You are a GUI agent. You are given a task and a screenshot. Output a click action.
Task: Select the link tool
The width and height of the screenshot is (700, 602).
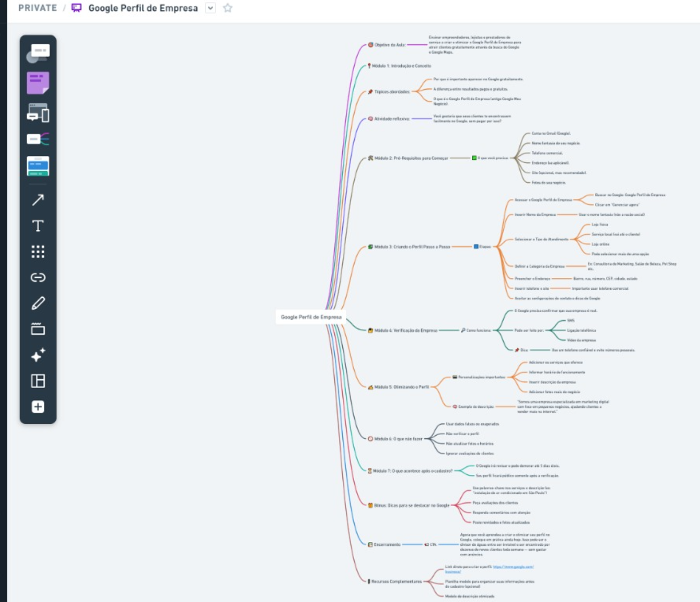(x=38, y=277)
